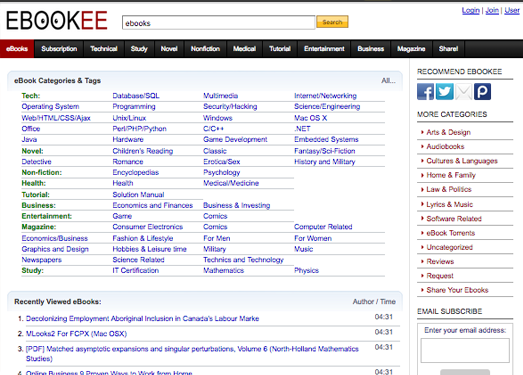
Task: Open the Fantasy/Sci-Fiction category
Action: pyautogui.click(x=325, y=151)
